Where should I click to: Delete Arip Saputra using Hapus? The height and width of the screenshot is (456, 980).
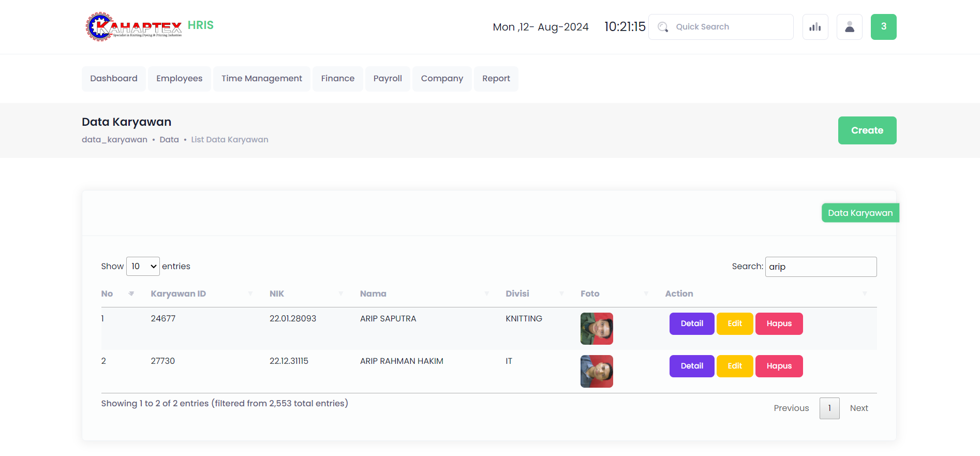click(779, 323)
